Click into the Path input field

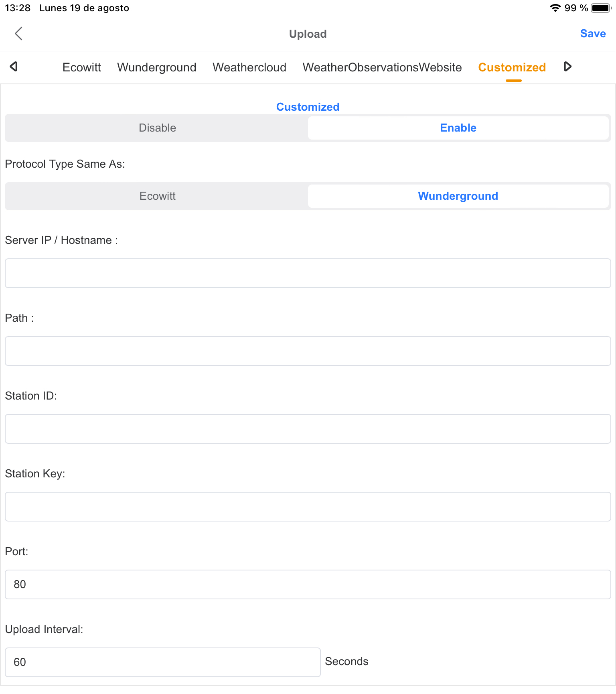tap(308, 351)
